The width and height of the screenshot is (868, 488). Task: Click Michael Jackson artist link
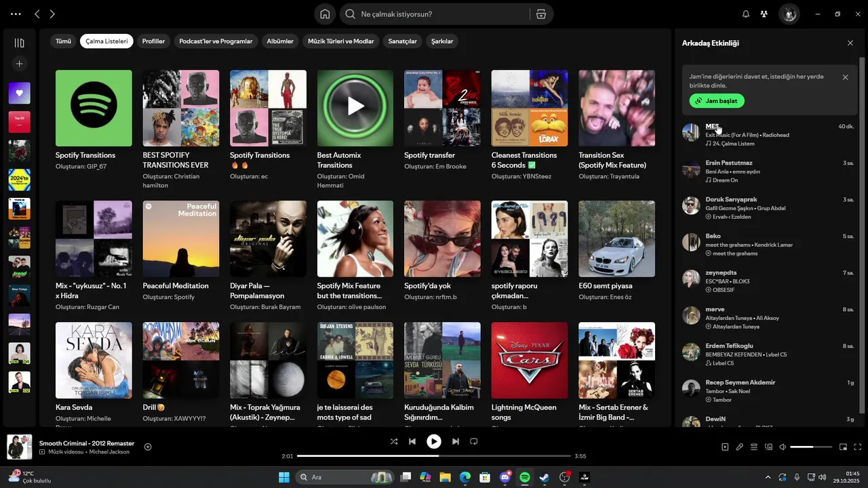108,452
